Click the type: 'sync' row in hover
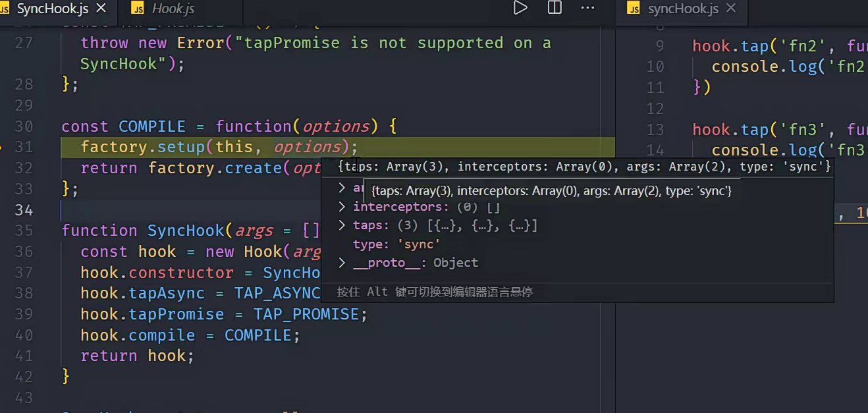Screen dimensions: 868x413 pyautogui.click(x=396, y=244)
